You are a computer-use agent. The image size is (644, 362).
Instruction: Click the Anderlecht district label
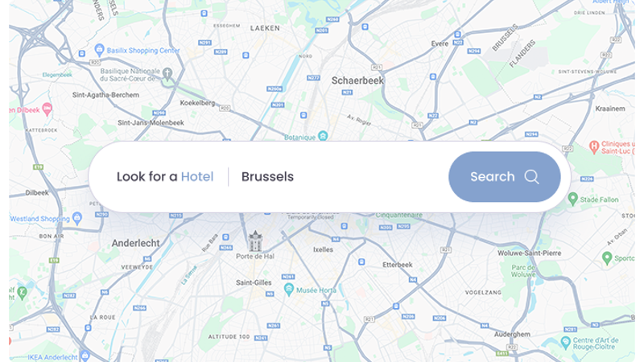pos(135,244)
